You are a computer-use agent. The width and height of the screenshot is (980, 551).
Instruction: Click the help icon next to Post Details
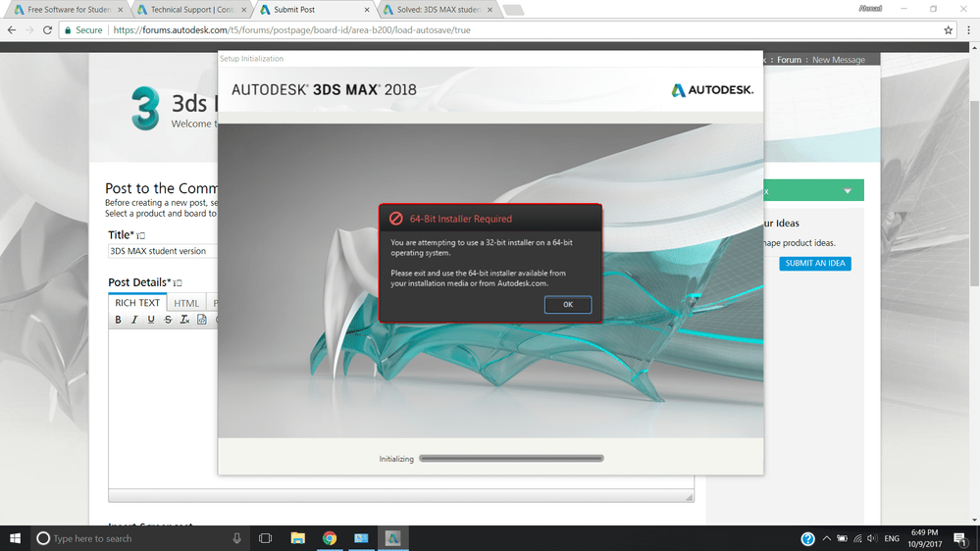pyautogui.click(x=177, y=283)
